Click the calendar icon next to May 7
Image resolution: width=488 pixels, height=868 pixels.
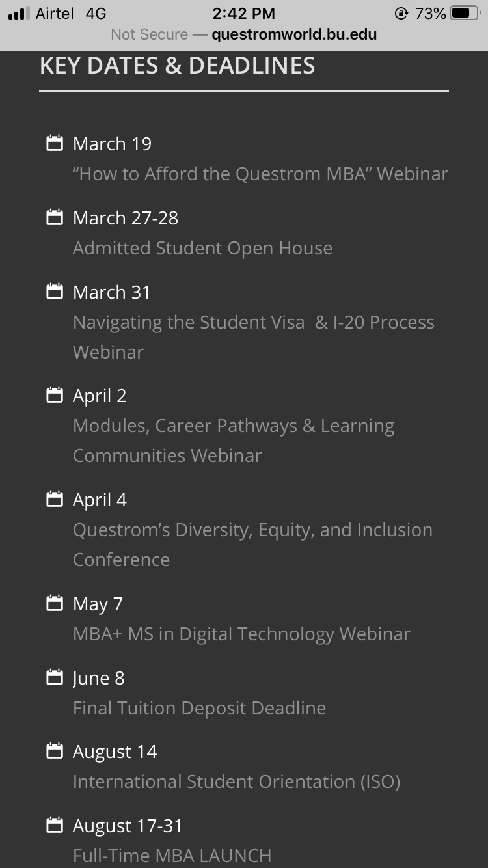55,603
